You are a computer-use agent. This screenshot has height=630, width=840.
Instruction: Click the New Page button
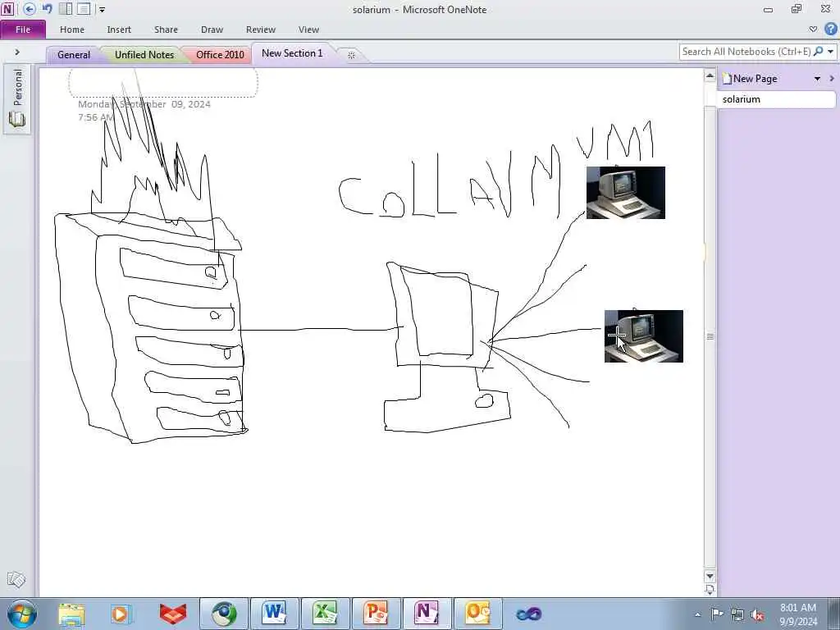(x=750, y=79)
